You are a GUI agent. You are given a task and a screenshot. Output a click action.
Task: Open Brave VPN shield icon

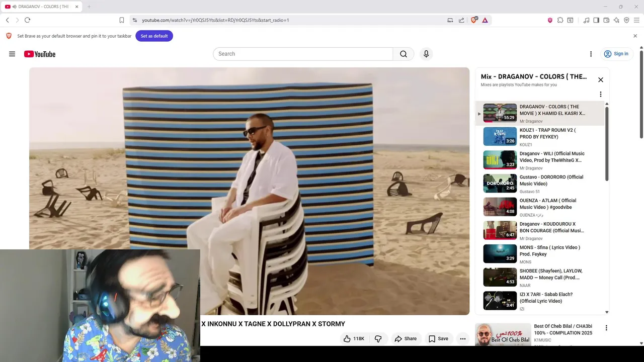(626, 20)
